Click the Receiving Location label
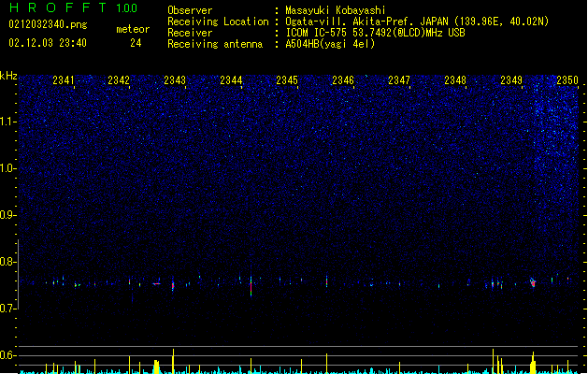 [x=218, y=22]
